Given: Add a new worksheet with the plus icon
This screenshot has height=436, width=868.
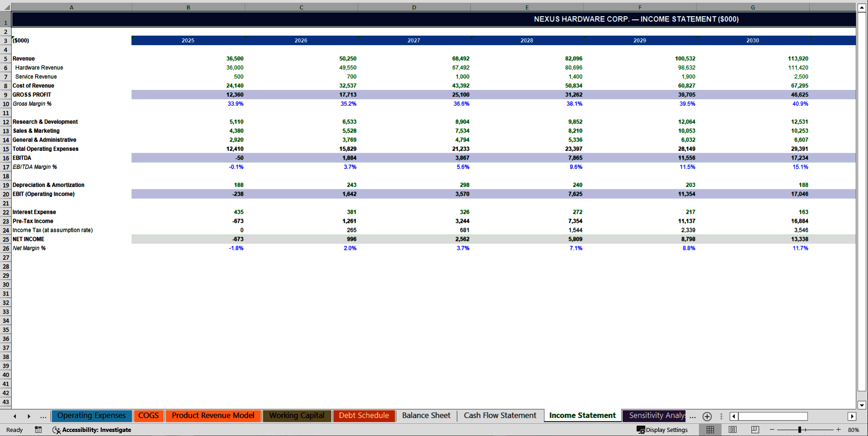Looking at the screenshot, I should click(x=707, y=416).
